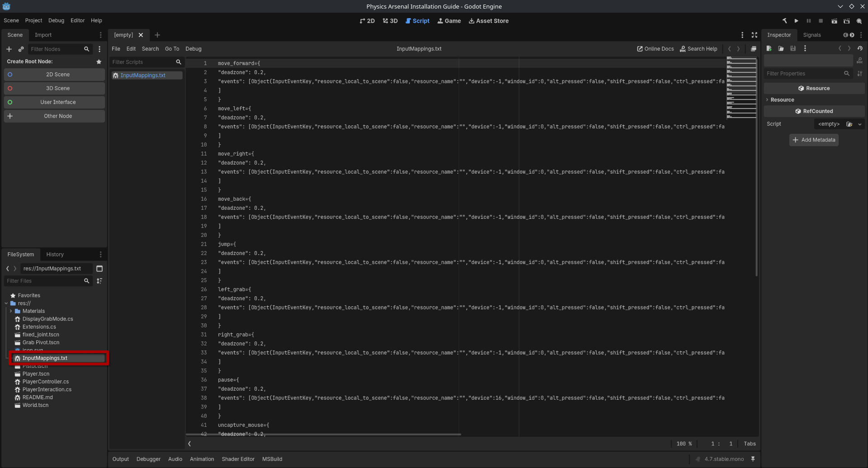Click the script editor horizontal scrollbar
The image size is (868, 468).
323,434
